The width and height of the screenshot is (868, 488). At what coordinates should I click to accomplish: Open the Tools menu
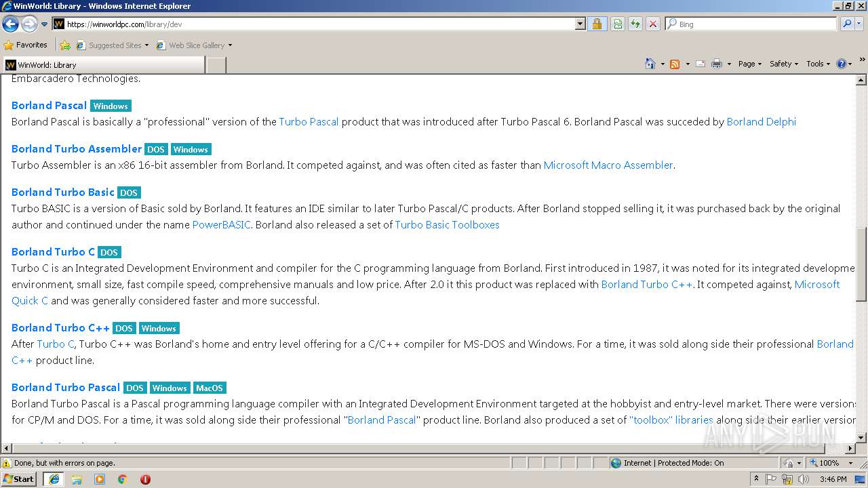pyautogui.click(x=818, y=64)
